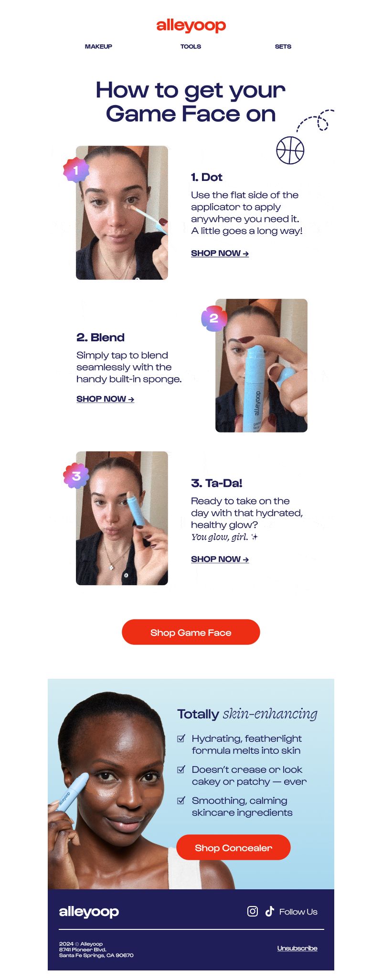382x980 pixels.
Task: Click the Instagram icon in footer
Action: point(253,911)
